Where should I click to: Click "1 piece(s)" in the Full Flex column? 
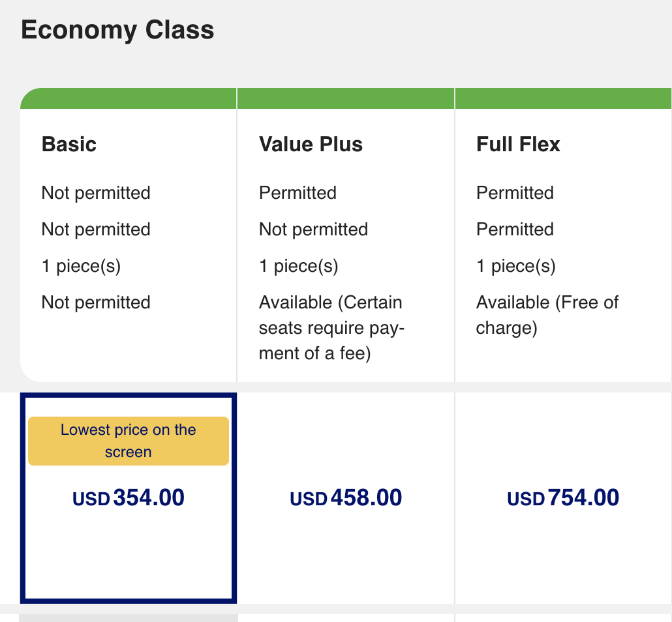[515, 266]
